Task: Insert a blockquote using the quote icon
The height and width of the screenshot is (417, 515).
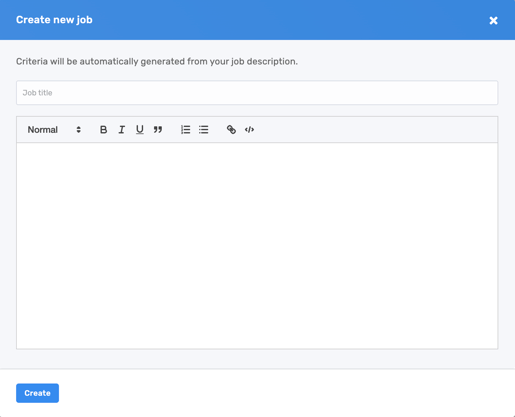Action: click(x=158, y=130)
